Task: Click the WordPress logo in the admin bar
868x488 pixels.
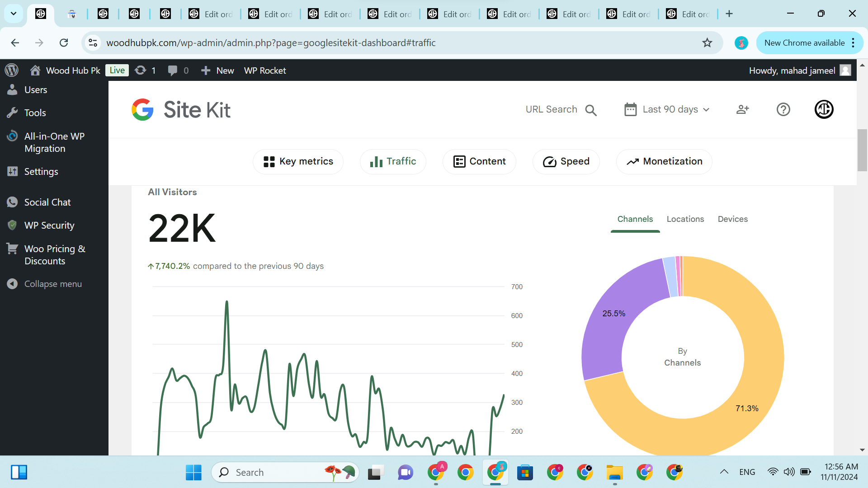Action: [x=12, y=70]
